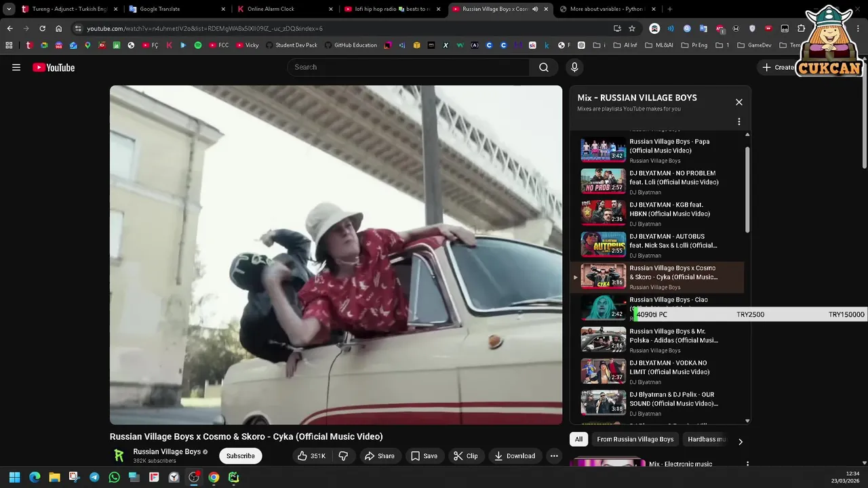Select the All filter chip
Image resolution: width=868 pixels, height=488 pixels.
click(x=578, y=439)
